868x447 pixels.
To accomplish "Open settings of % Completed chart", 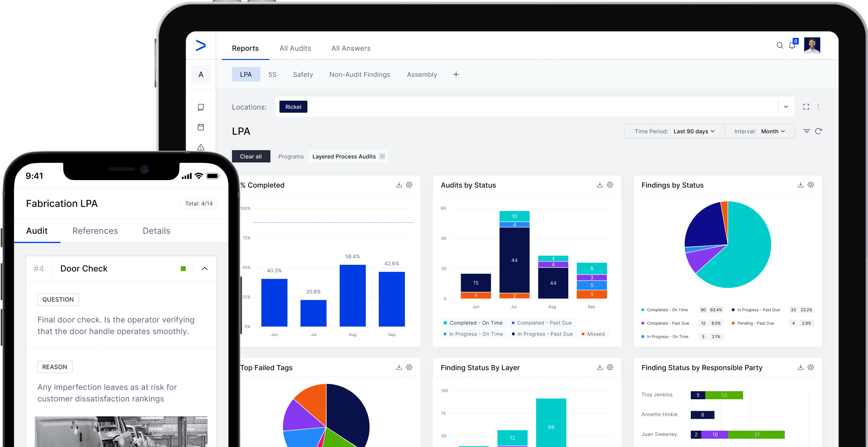I will (x=409, y=185).
